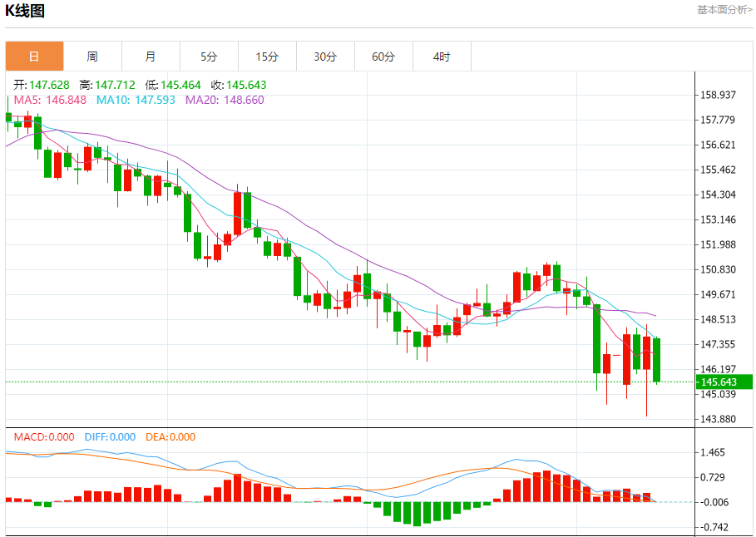This screenshot has height=537, width=756.
Task: Click the MA10: 147.593 indicator label
Action: [x=136, y=100]
